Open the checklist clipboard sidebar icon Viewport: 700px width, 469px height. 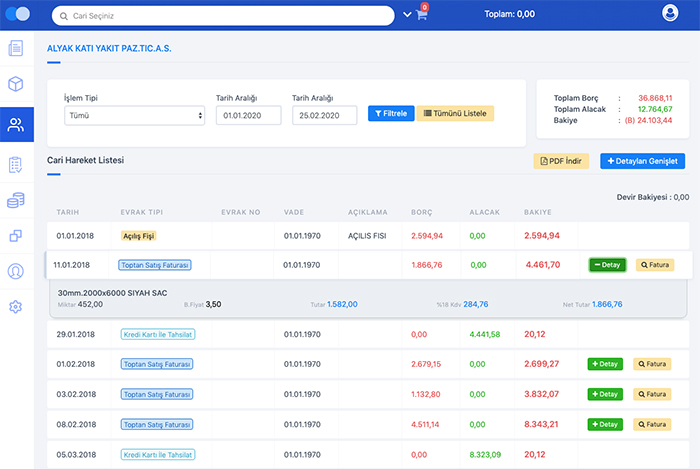(x=16, y=165)
